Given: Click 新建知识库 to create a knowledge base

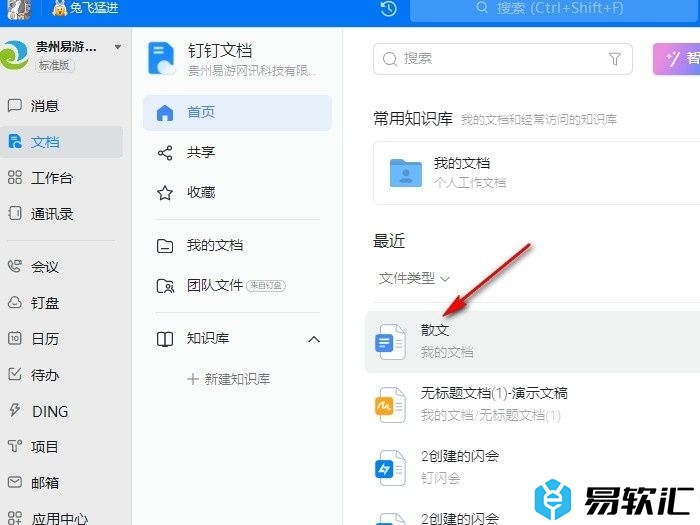Looking at the screenshot, I should 229,379.
